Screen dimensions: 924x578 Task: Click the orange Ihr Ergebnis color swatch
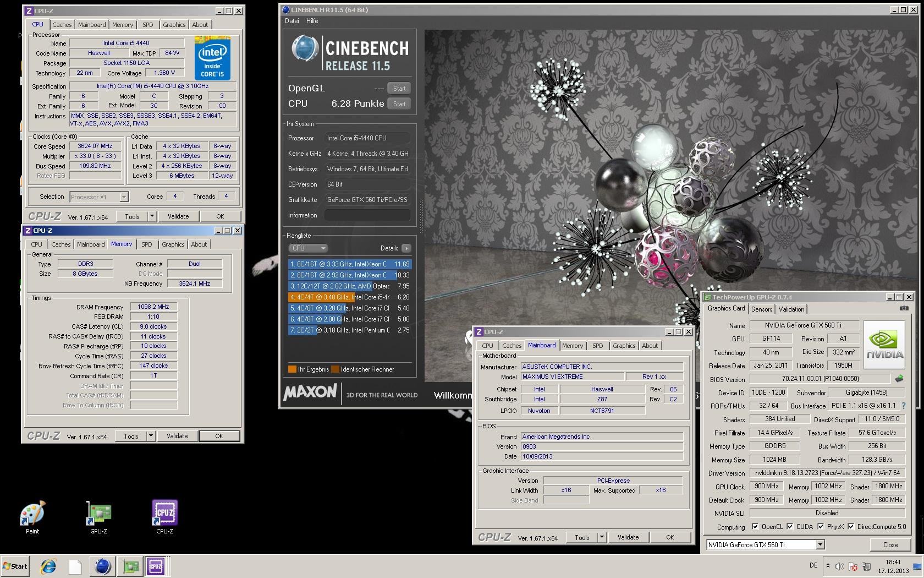292,369
